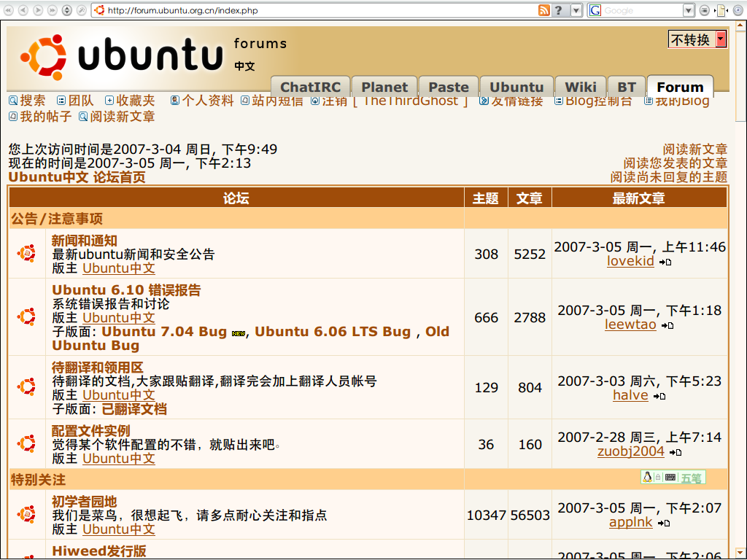Screen dimensions: 747x560
Task: Click the browser Back arrow button
Action: pos(23,10)
